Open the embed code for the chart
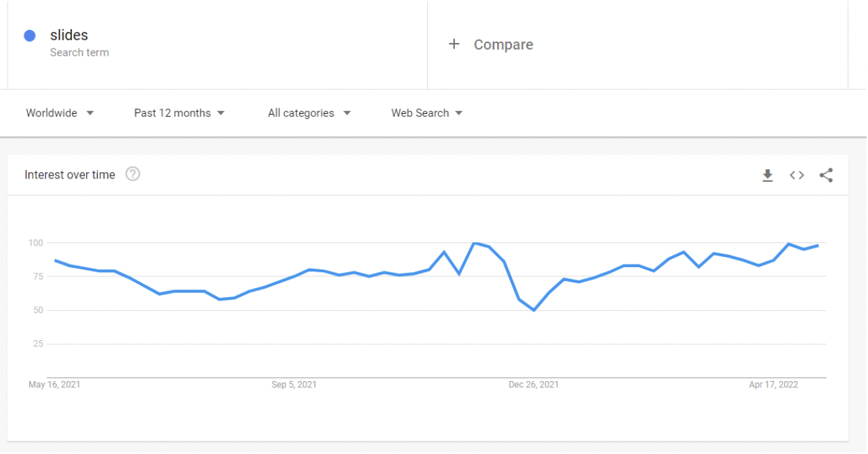 coord(796,175)
